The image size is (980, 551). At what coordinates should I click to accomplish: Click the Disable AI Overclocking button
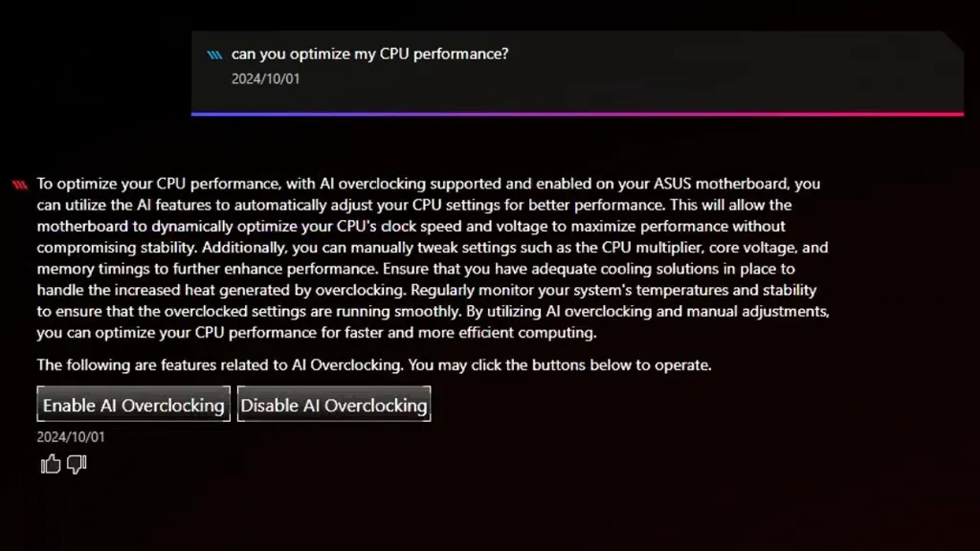333,404
